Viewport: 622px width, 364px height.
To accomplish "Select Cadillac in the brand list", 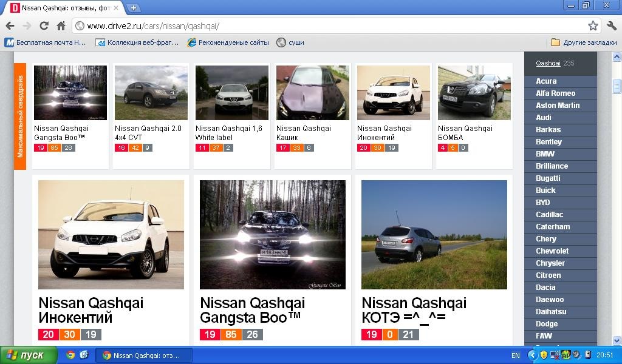I will (561, 215).
